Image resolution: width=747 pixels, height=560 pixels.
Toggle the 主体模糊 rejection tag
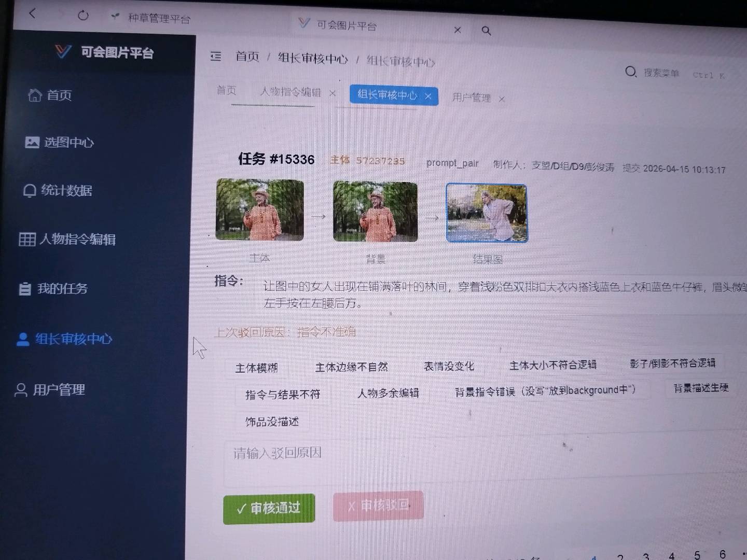coord(258,368)
